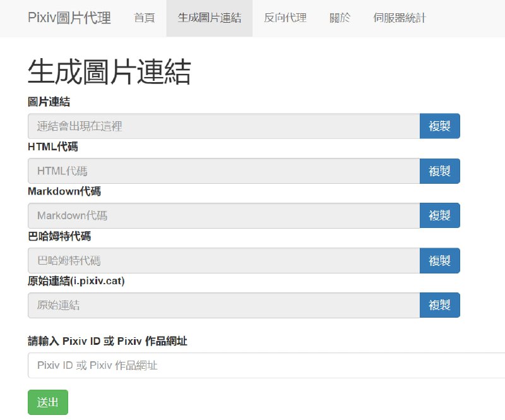Go to the 反向代理 page
This screenshot has width=505, height=420.
(x=285, y=18)
